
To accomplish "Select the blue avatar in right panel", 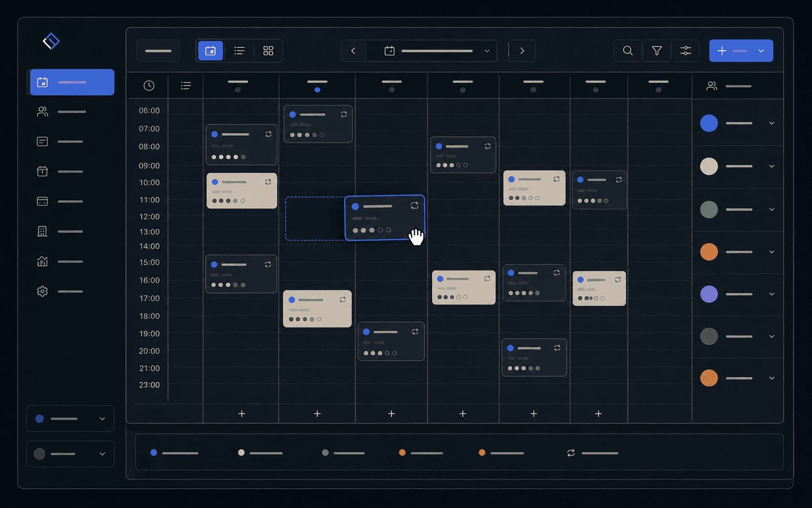I will 709,123.
